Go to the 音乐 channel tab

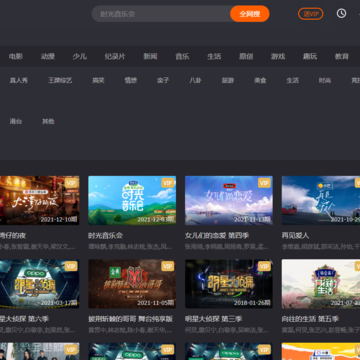click(x=182, y=56)
